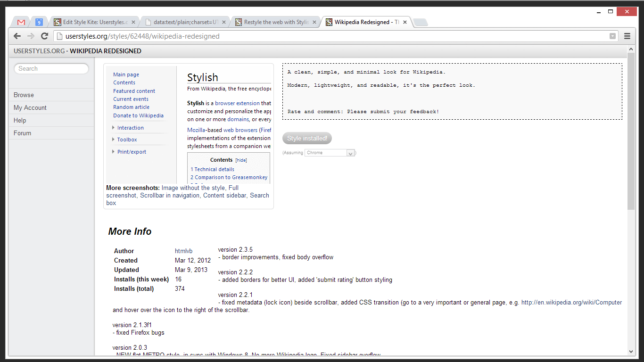Open Image without the style screenshot
This screenshot has width=644, height=362.
(x=193, y=188)
